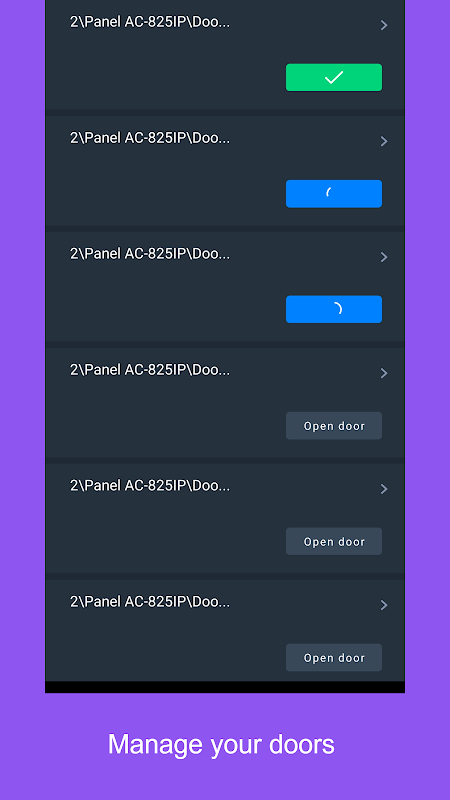450x800 pixels.
Task: Select the third Panel AC-825IP door label
Action: (x=150, y=254)
